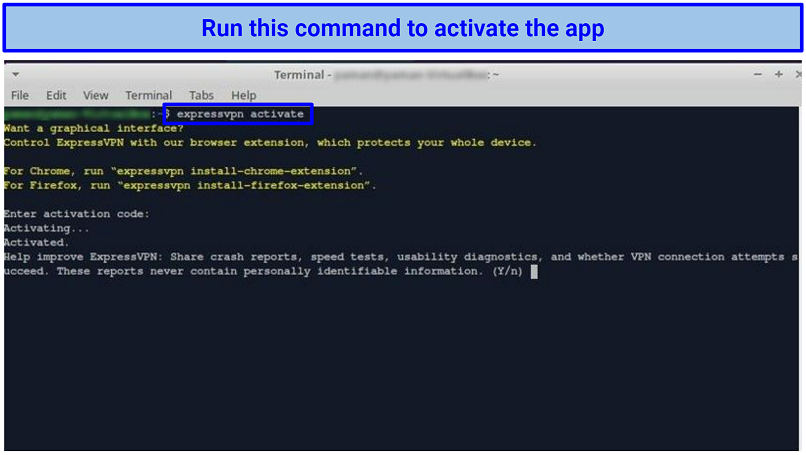Click the 'Control ExpressVPN with our browser extension' line
Screen dimensions: 806x455
[x=270, y=143]
